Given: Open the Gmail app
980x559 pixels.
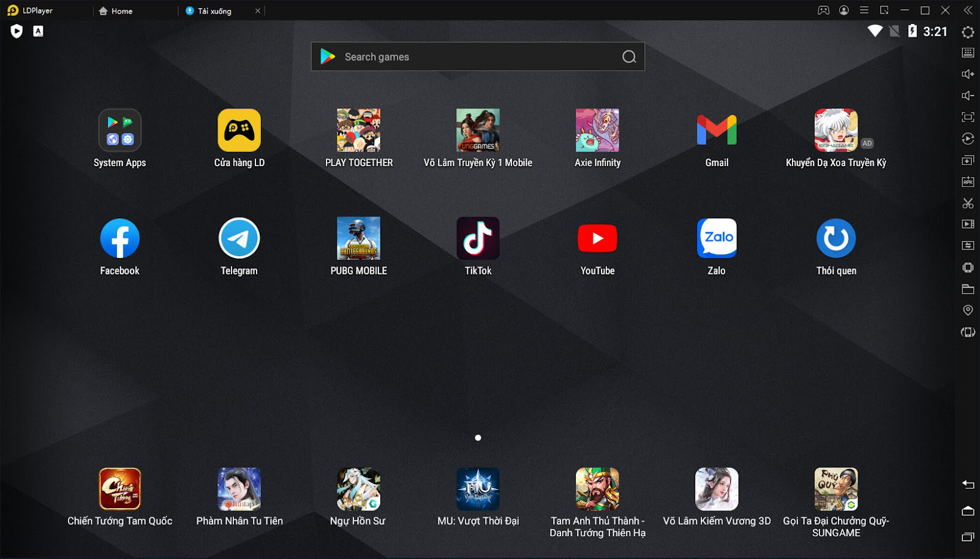Looking at the screenshot, I should pyautogui.click(x=717, y=131).
